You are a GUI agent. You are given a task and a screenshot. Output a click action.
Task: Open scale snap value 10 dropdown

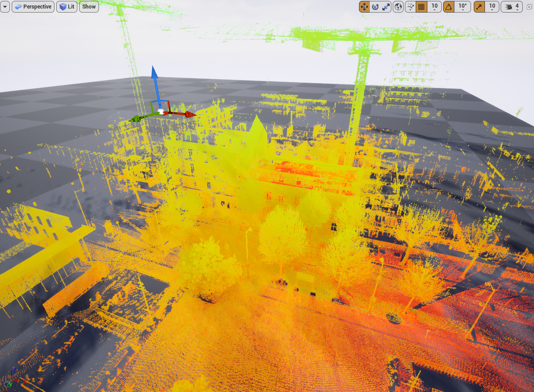tap(492, 6)
